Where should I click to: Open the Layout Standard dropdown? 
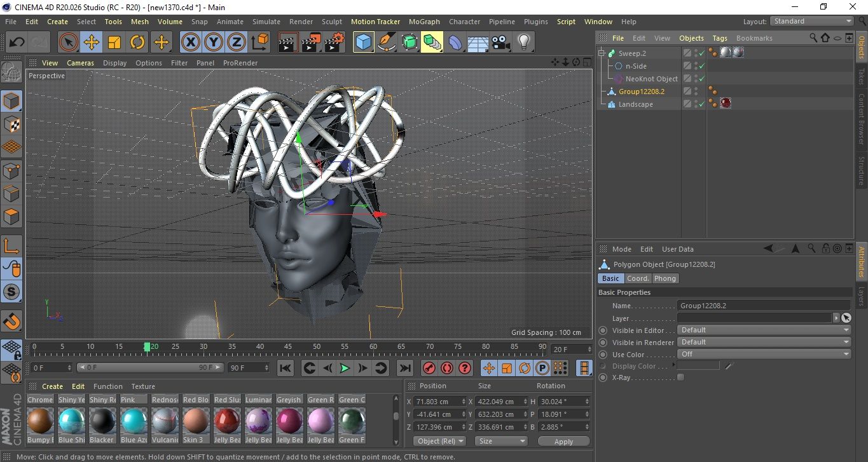click(x=812, y=21)
